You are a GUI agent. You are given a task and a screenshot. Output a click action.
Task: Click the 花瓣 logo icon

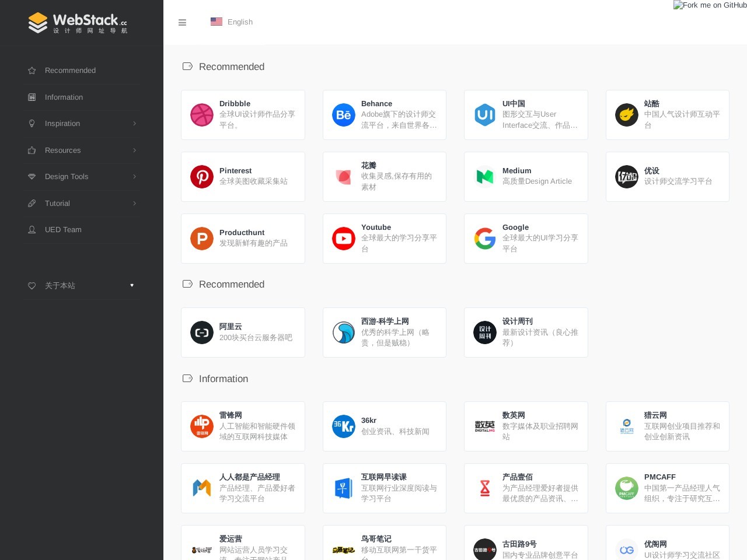pyautogui.click(x=344, y=177)
